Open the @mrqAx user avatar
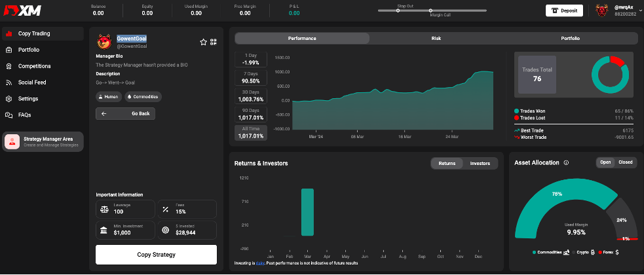The height and width of the screenshot is (275, 644). click(602, 10)
